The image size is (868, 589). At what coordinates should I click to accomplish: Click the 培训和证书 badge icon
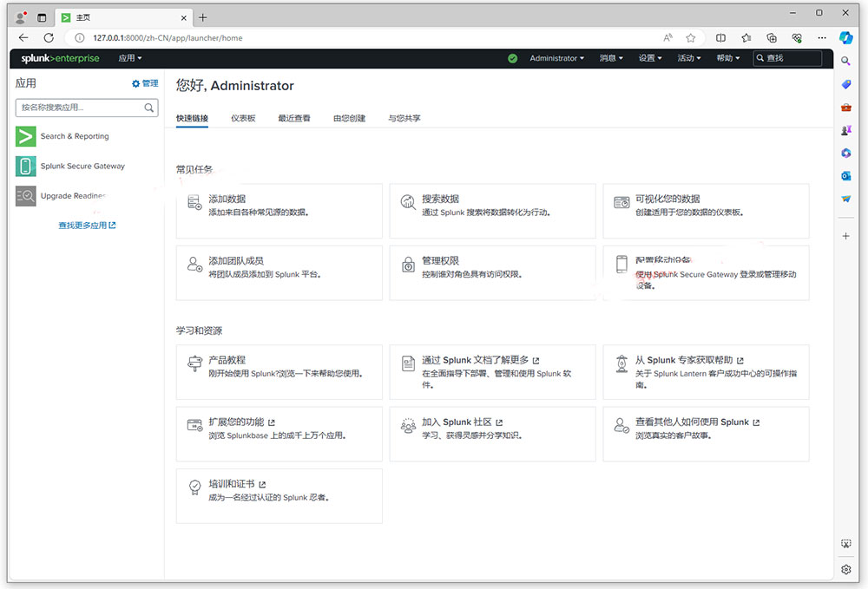point(194,488)
